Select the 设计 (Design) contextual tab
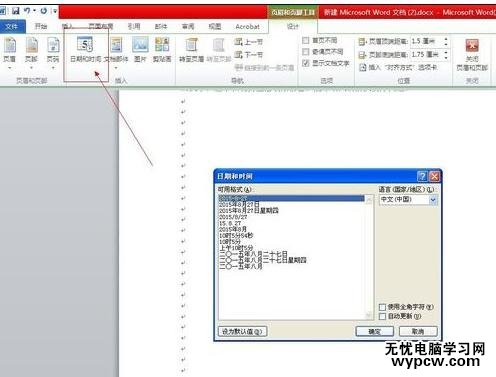Image resolution: width=496 pixels, height=377 pixels. (293, 26)
